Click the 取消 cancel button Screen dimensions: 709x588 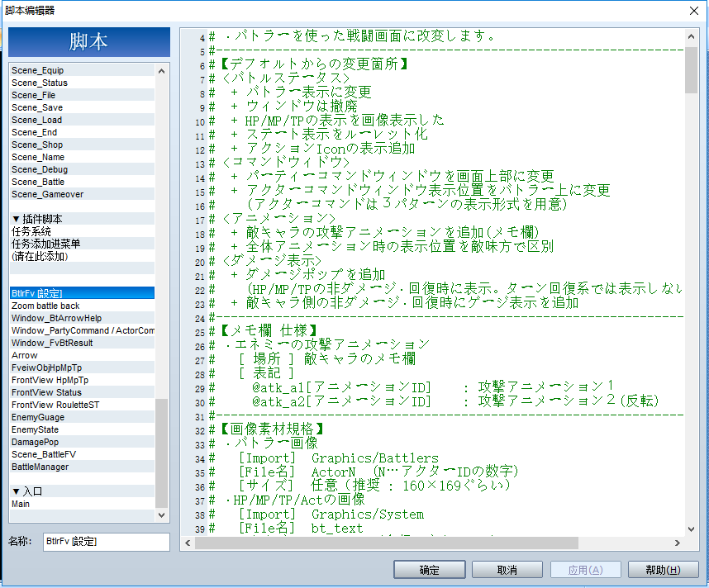coord(507,570)
